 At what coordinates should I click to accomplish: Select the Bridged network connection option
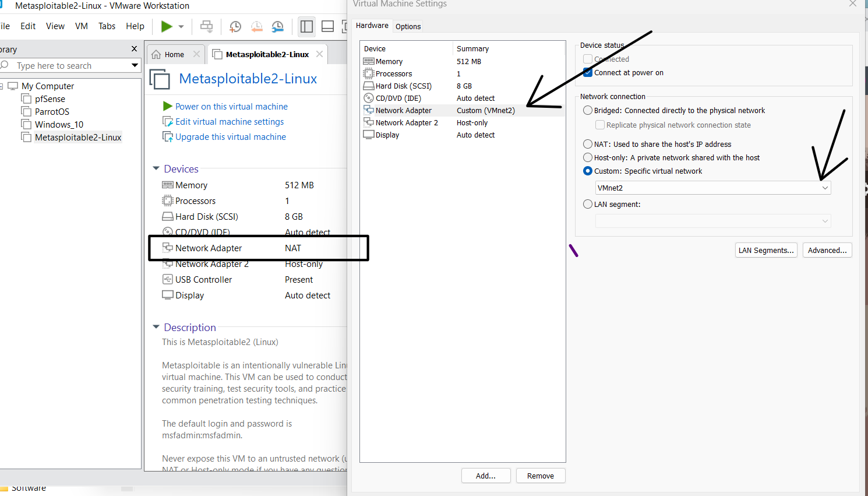tap(588, 110)
